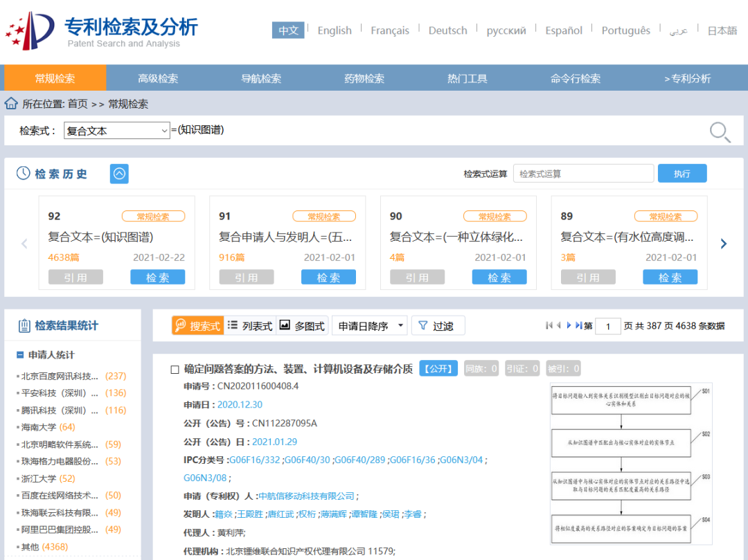This screenshot has height=560, width=748.
Task: Click the right chevron to scroll search history
Action: pyautogui.click(x=723, y=244)
